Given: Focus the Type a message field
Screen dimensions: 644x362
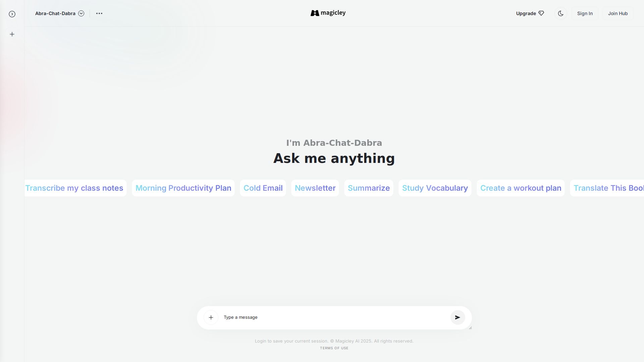Looking at the screenshot, I should click(334, 317).
